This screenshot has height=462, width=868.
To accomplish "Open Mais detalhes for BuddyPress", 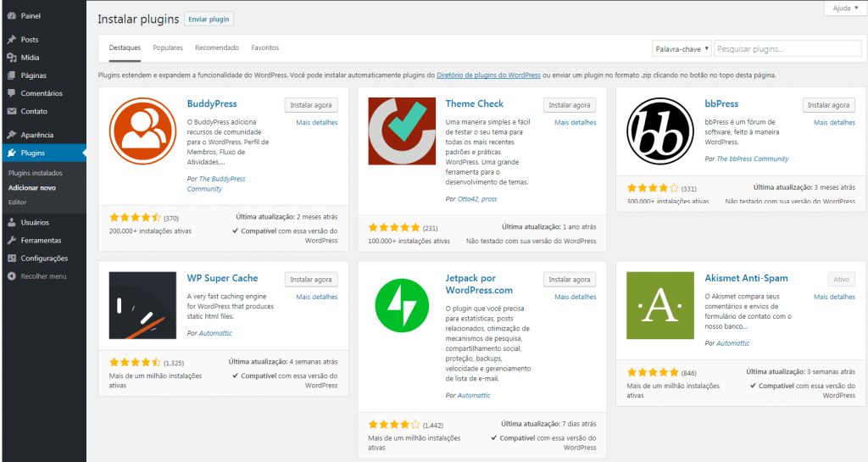I will (317, 123).
